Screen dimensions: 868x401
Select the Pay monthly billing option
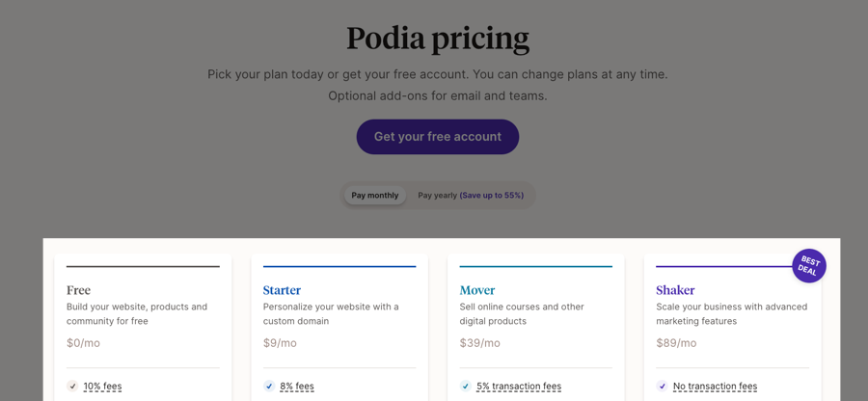click(375, 196)
